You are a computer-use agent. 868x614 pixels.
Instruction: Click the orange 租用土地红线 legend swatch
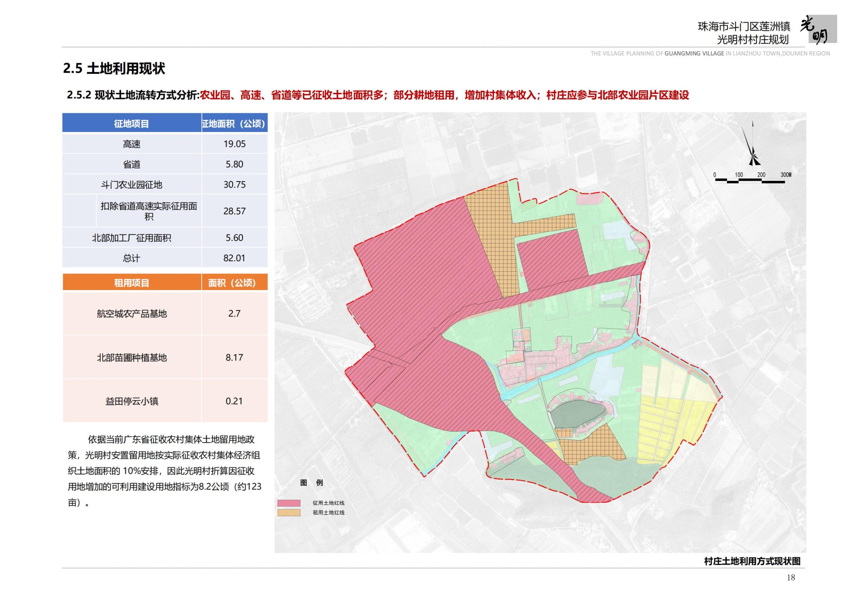pos(289,513)
